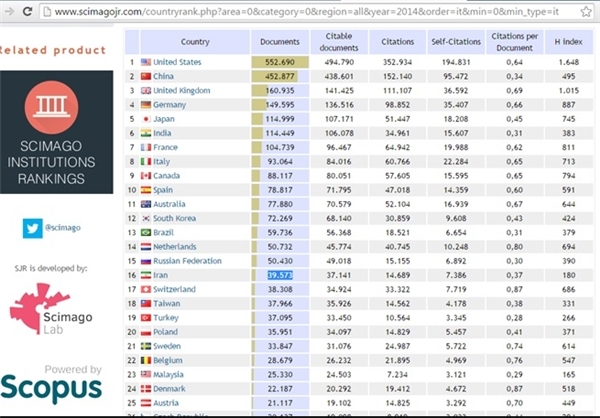Click the Related product heading
Image resolution: width=600 pixels, height=418 pixels.
52,50
